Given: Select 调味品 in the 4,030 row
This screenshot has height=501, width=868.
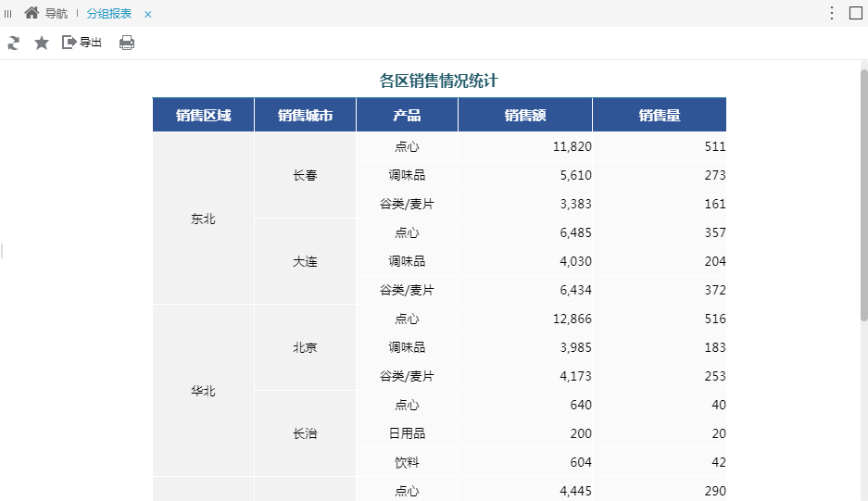Looking at the screenshot, I should [x=407, y=261].
